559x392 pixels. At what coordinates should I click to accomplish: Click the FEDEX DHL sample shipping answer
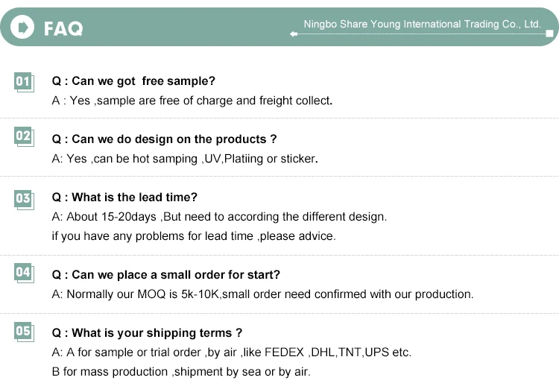click(x=231, y=353)
